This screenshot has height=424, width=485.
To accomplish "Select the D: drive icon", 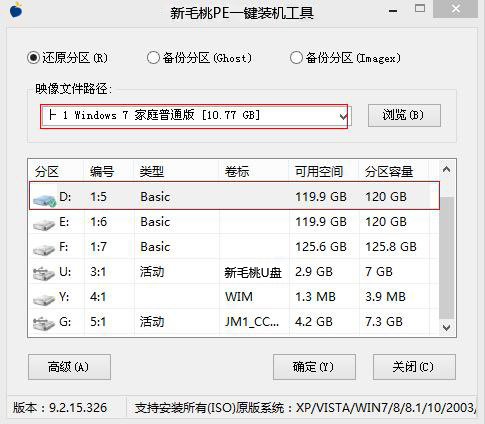I will [x=45, y=200].
